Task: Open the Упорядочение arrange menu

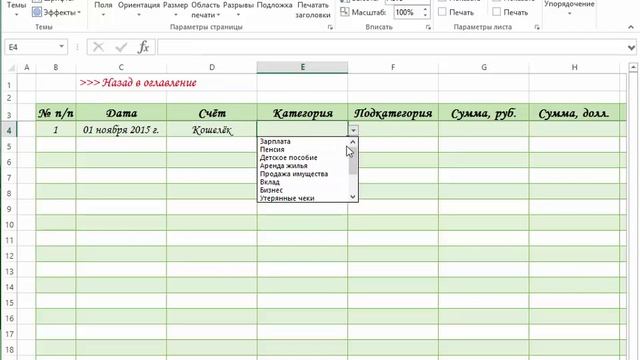Action: 569,8
